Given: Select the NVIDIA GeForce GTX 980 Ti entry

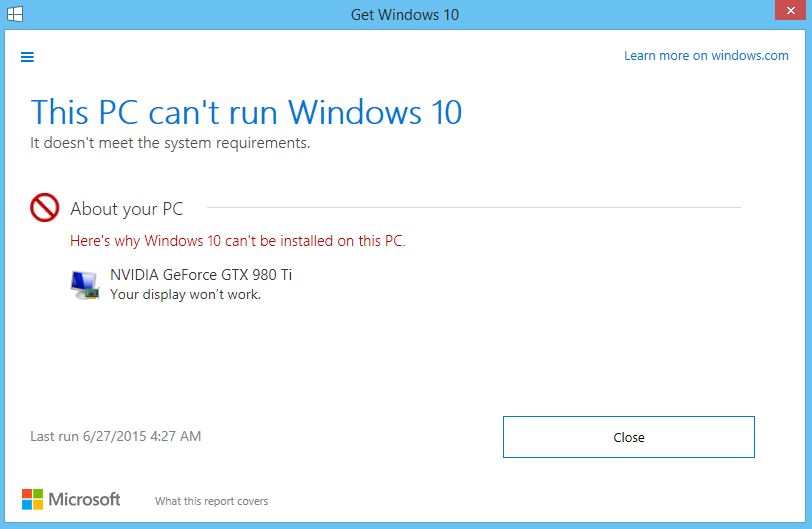Looking at the screenshot, I should coord(201,275).
